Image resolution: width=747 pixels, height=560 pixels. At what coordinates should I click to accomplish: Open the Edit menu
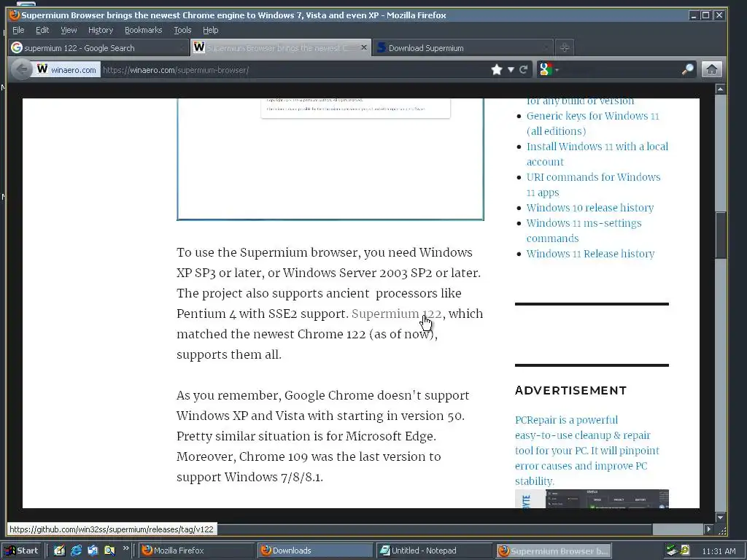click(x=42, y=30)
